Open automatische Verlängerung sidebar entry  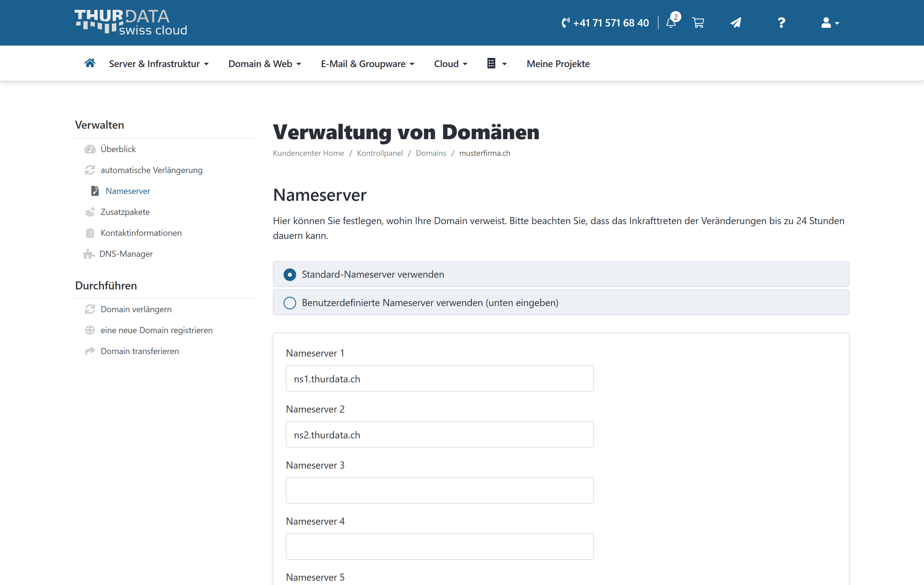pyautogui.click(x=152, y=170)
